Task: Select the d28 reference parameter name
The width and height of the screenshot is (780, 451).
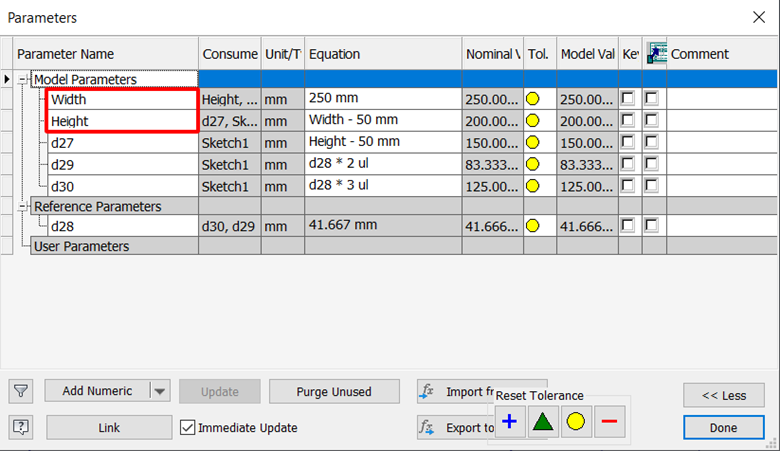Action: coord(123,226)
